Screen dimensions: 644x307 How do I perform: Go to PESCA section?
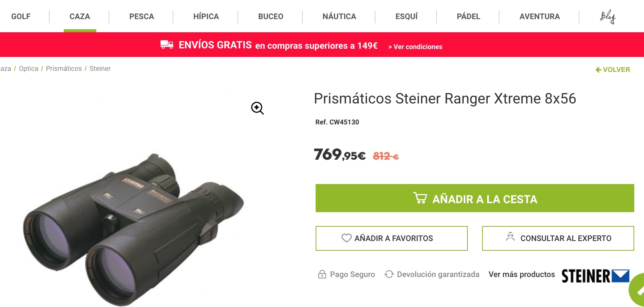142,16
